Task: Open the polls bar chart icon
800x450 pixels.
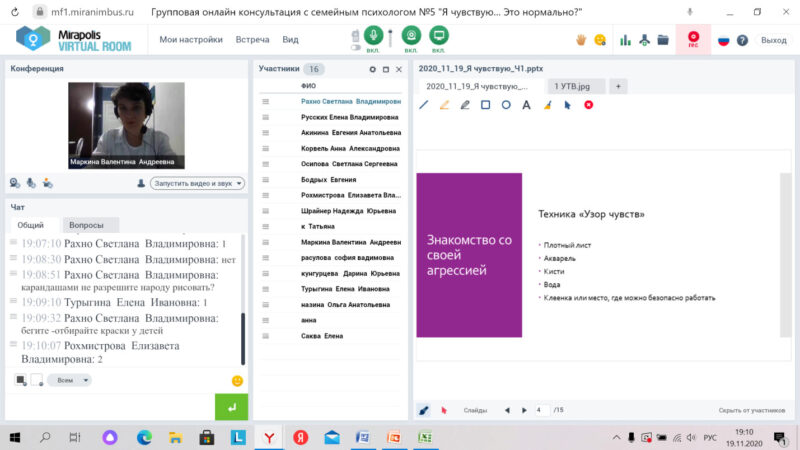Action: tap(626, 40)
